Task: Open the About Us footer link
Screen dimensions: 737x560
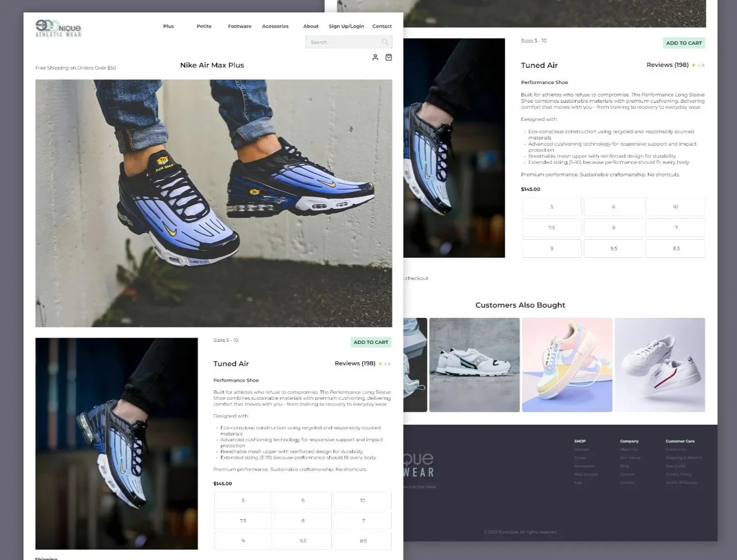Action: coord(629,450)
